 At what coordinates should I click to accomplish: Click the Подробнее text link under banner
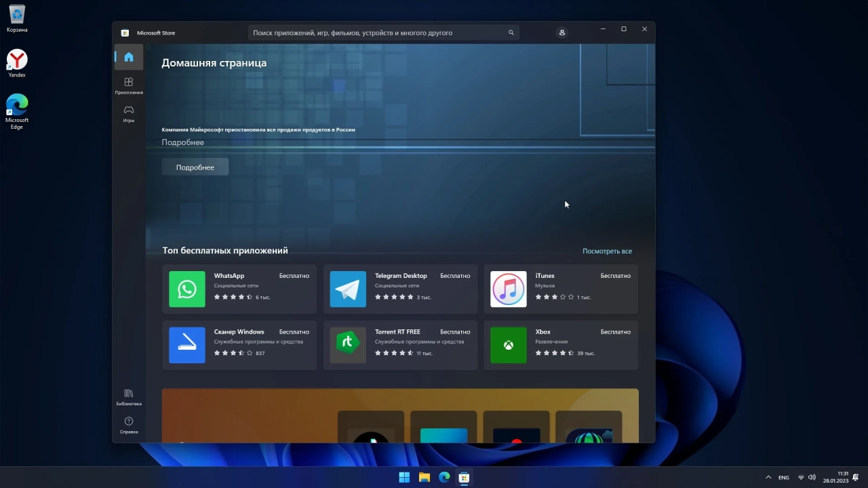pyautogui.click(x=182, y=142)
